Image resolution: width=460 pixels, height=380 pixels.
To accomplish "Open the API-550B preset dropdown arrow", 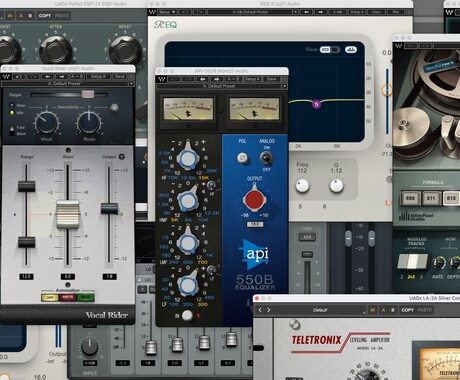I will click(284, 86).
